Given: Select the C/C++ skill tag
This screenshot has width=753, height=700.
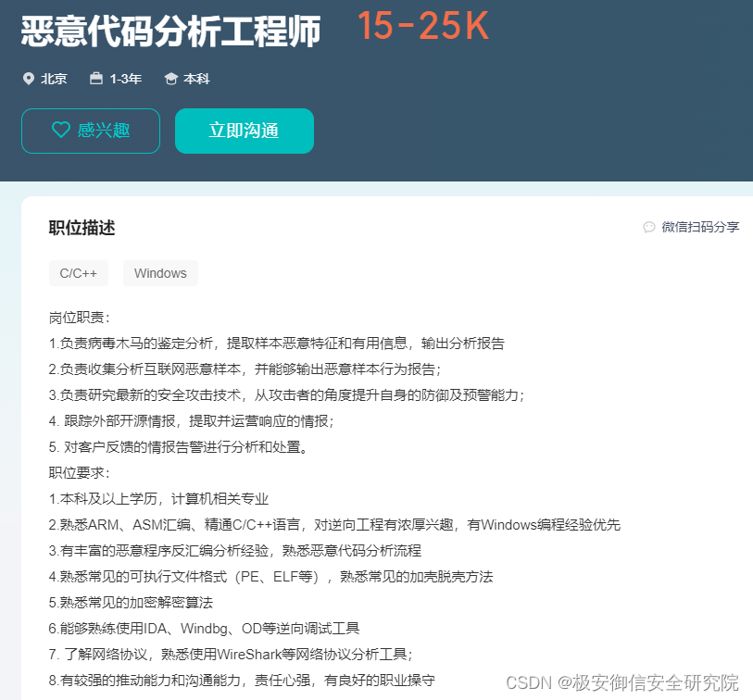Looking at the screenshot, I should pos(79,273).
